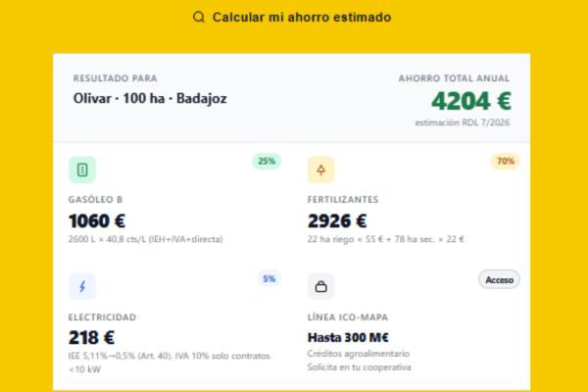Click the Acceso badge
The image size is (588, 392).
(499, 279)
